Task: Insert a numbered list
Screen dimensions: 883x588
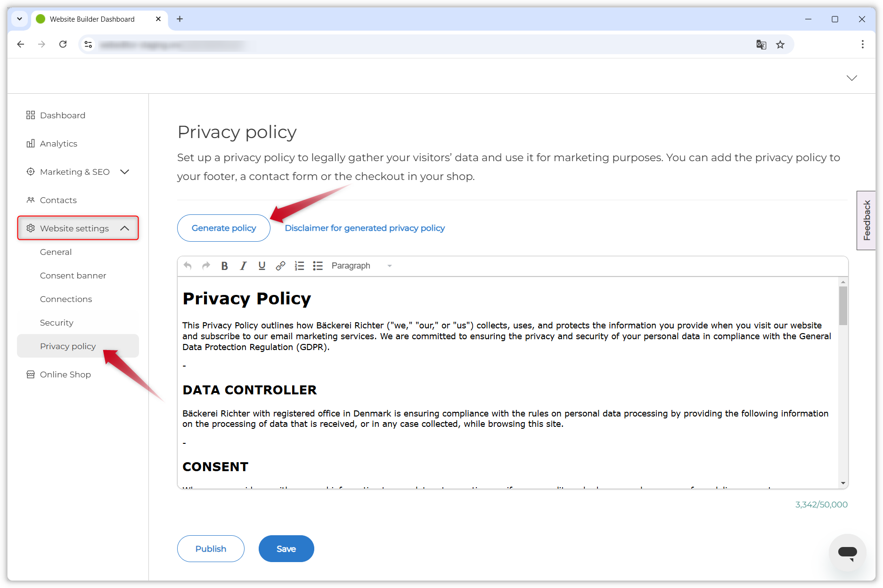Action: 299,266
